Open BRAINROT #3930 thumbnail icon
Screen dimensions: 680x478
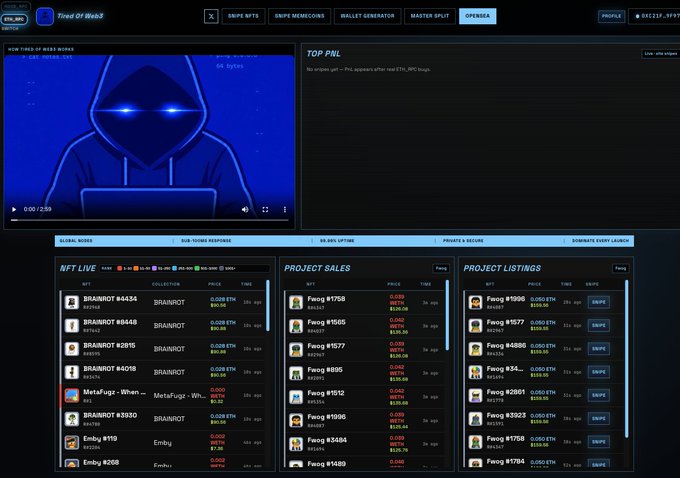coord(72,419)
